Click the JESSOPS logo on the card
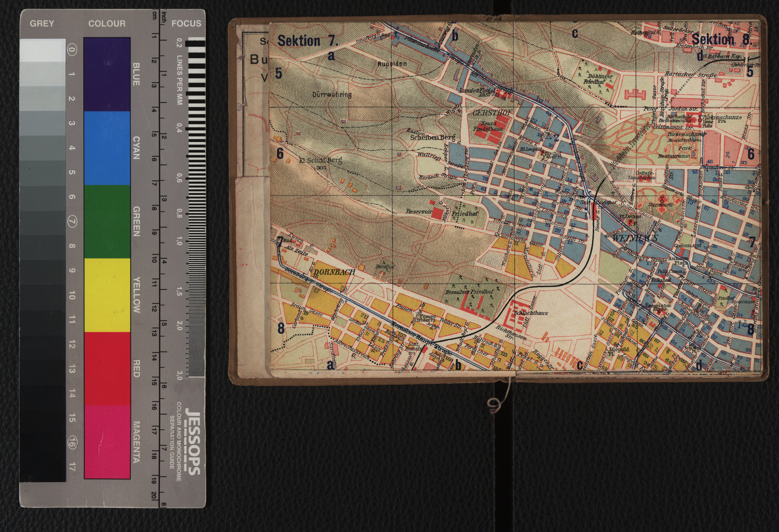This screenshot has width=779, height=532. [x=193, y=442]
